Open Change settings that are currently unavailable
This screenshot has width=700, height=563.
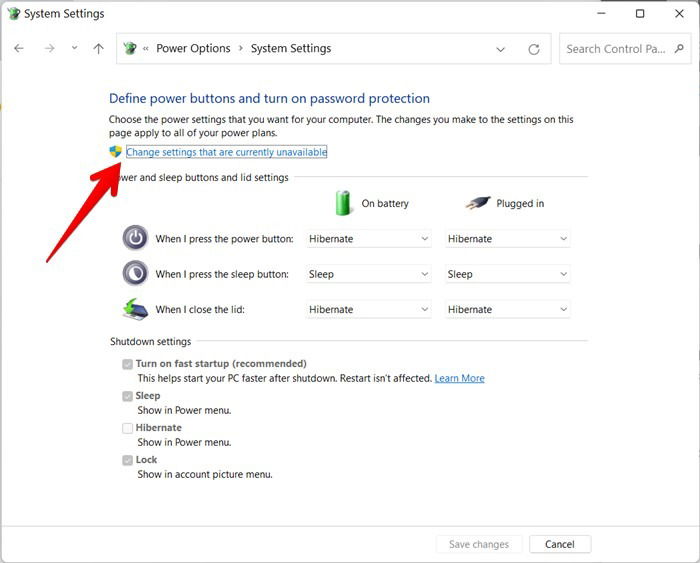click(226, 152)
